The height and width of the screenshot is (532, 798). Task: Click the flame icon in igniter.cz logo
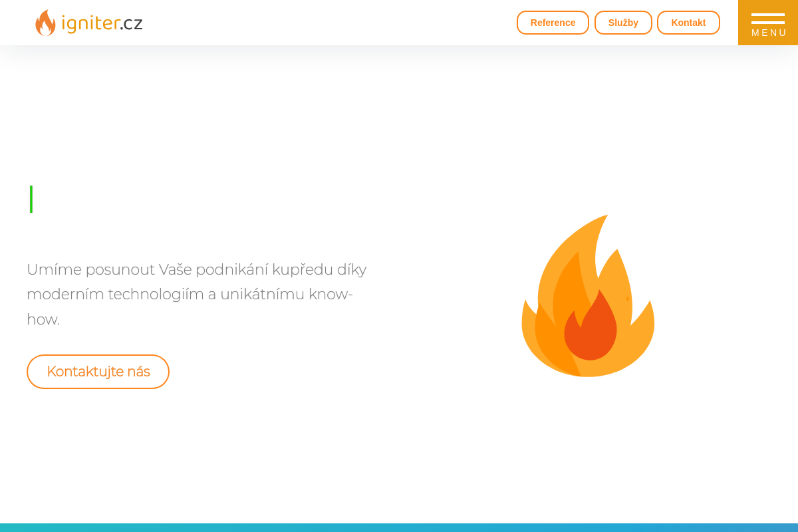45,23
